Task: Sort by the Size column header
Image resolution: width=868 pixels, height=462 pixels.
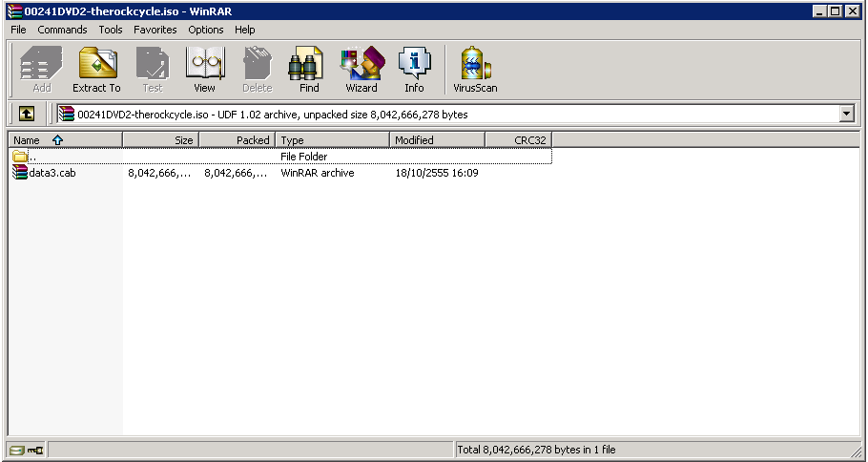Action: pos(160,140)
